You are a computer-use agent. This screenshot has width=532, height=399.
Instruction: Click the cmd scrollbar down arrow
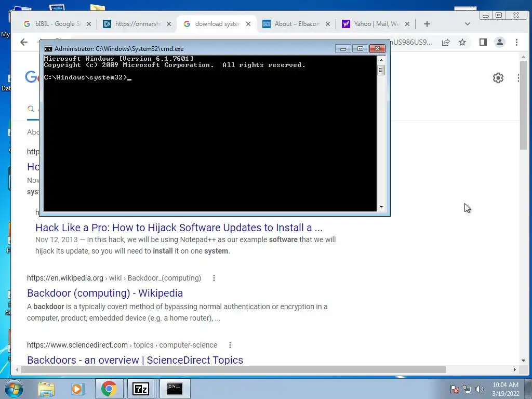381,207
